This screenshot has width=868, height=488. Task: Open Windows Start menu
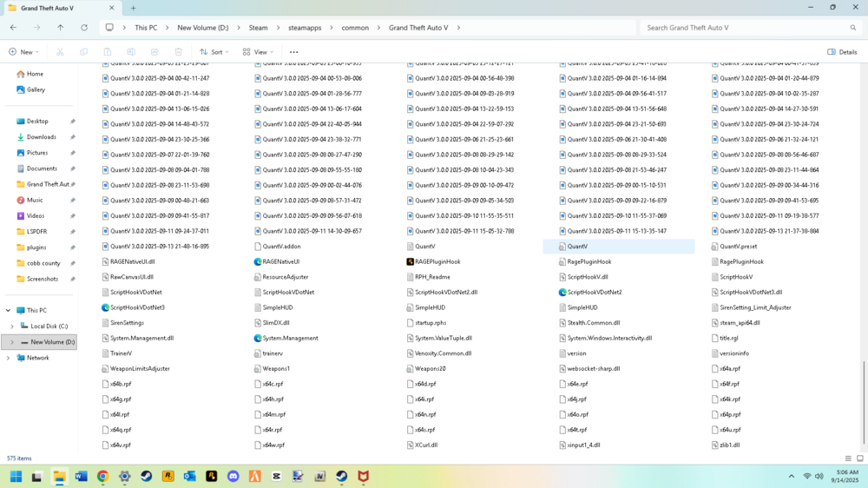(16, 477)
